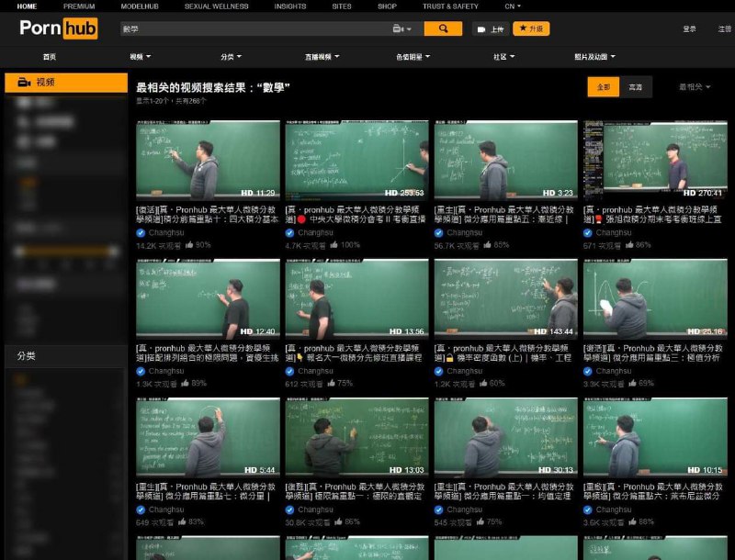Select the orange 视频 sidebar tab
The width and height of the screenshot is (735, 560).
pyautogui.click(x=66, y=83)
